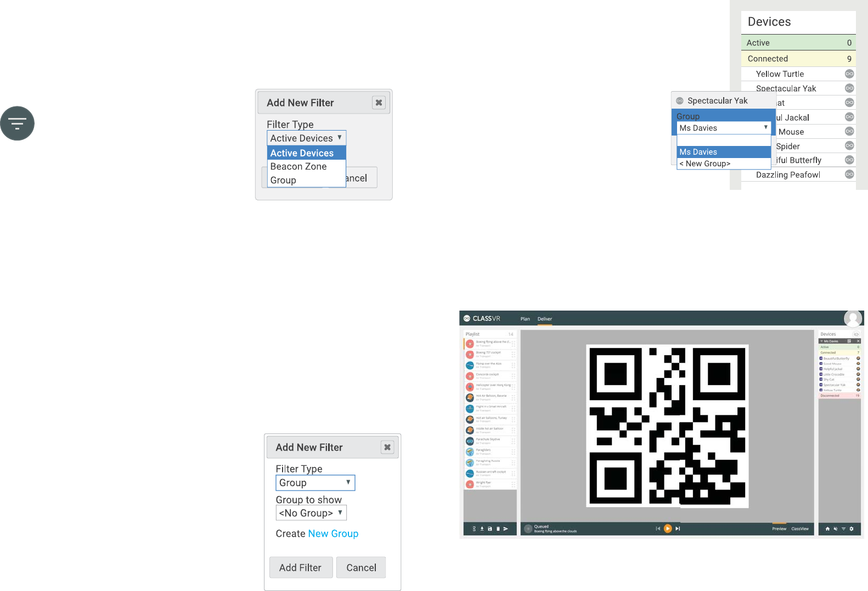868x591 pixels.
Task: Select playlist item Boeing 737 cockpit
Action: (x=490, y=354)
